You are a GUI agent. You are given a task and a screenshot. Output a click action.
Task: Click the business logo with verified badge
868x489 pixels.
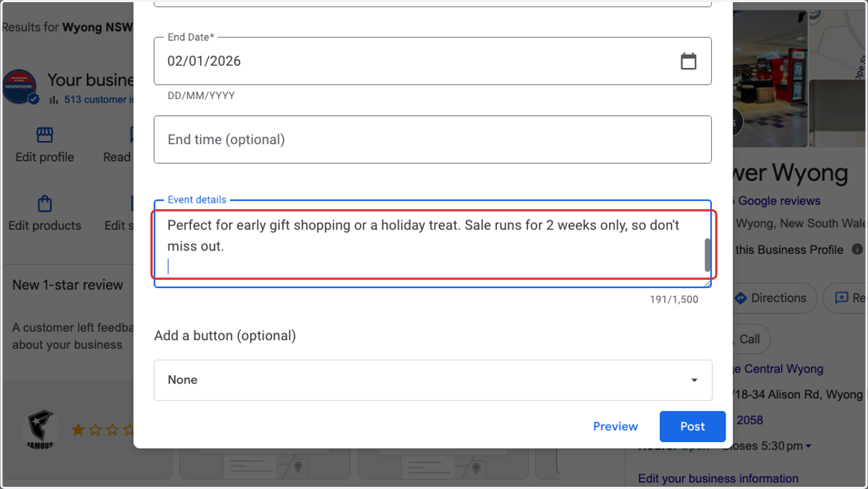20,88
